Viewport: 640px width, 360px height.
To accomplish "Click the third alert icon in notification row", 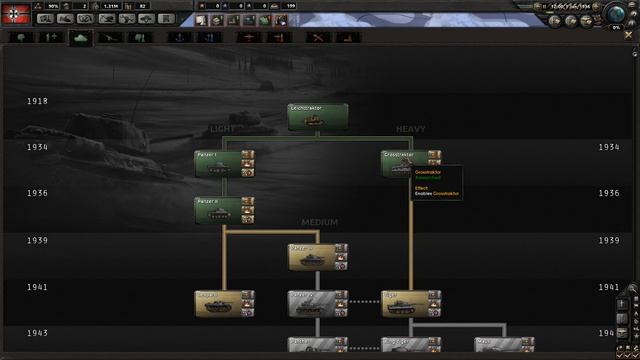I will [x=233, y=20].
